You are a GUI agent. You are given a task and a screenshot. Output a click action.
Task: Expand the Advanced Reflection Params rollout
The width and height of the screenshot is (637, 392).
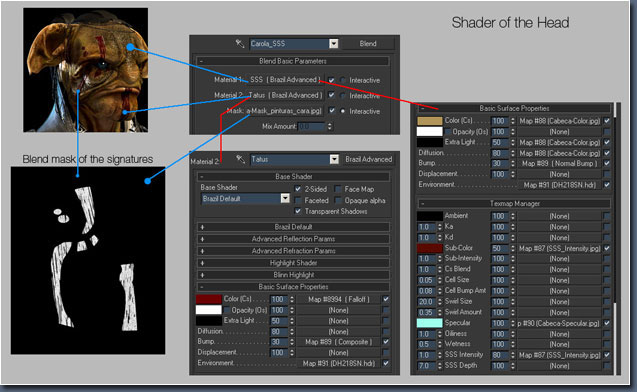[x=293, y=239]
